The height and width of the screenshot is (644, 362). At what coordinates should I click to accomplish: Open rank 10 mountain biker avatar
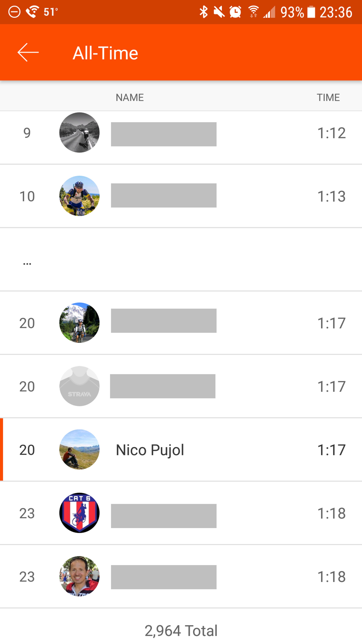tap(79, 196)
